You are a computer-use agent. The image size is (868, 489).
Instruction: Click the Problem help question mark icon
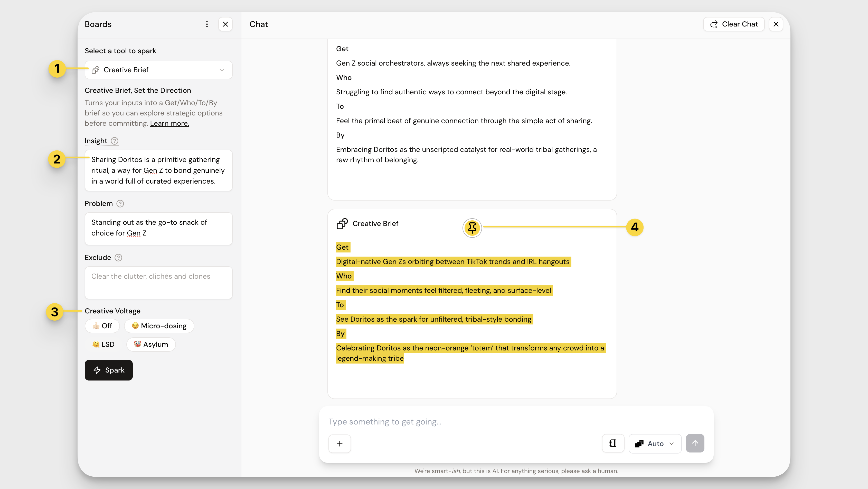click(x=120, y=204)
